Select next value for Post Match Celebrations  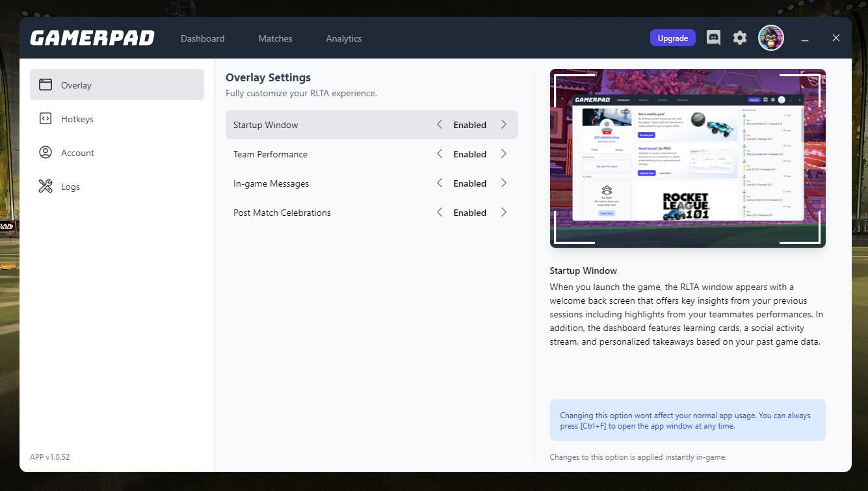[504, 212]
